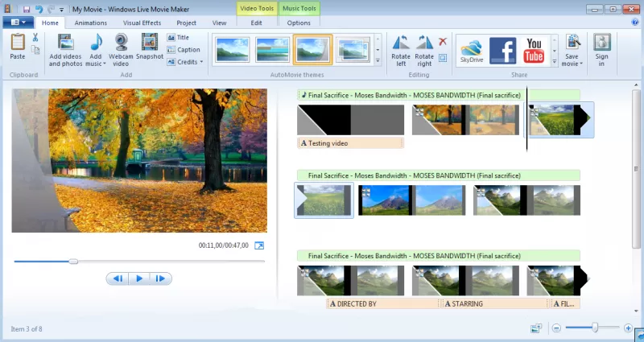Select the FIL... credits caption
644x342 pixels.
pyautogui.click(x=565, y=304)
